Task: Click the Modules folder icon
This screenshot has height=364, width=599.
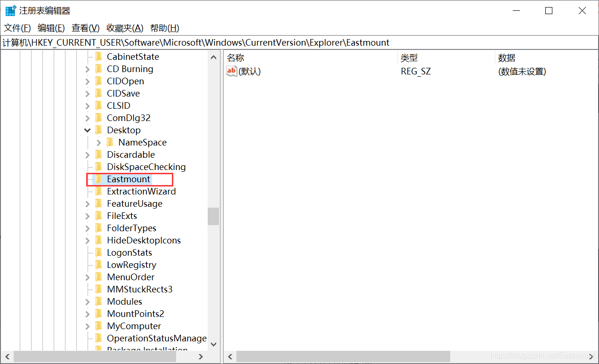Action: coord(98,301)
